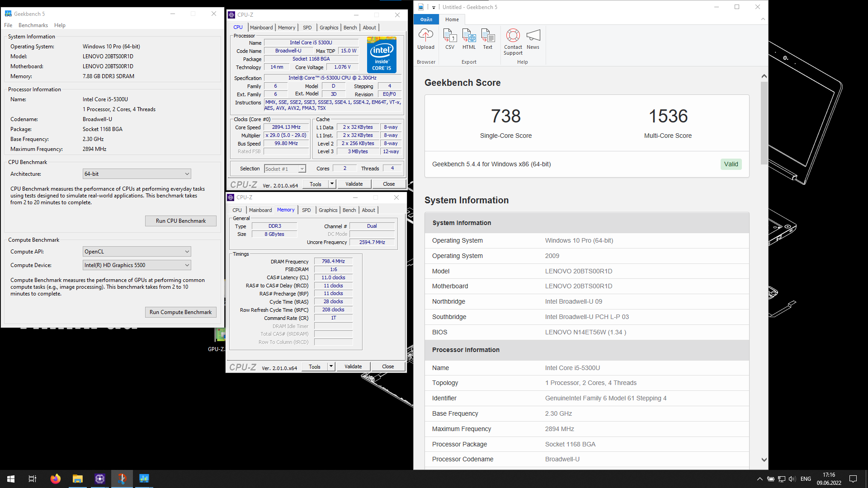Viewport: 868px width, 488px height.
Task: Click Run Compute Benchmark button
Action: 181,312
